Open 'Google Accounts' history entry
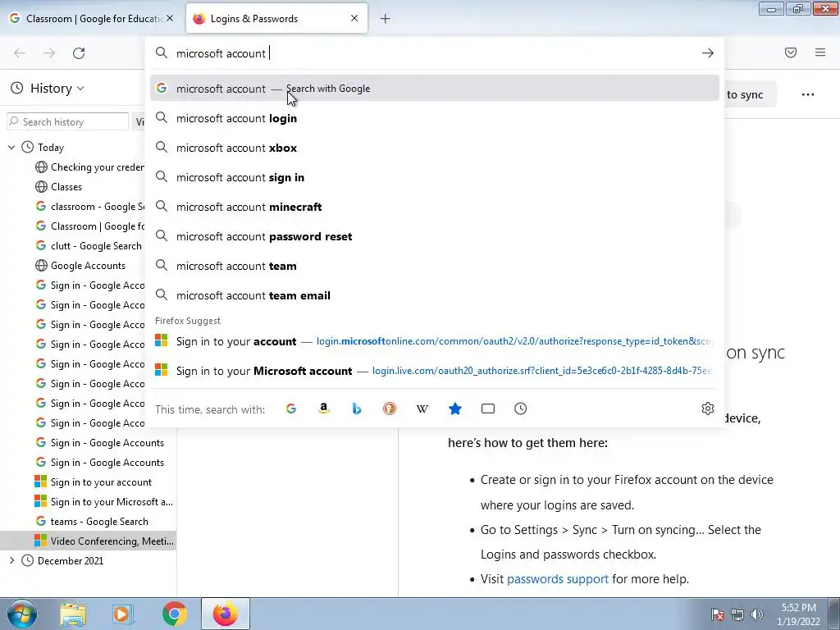Screen dimensions: 840x630 click(x=80, y=266)
